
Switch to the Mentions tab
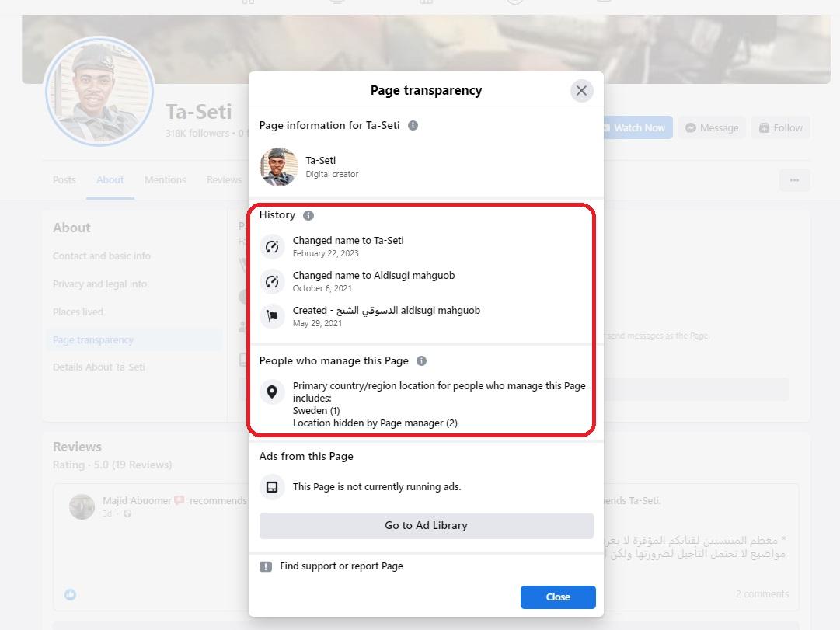click(165, 180)
